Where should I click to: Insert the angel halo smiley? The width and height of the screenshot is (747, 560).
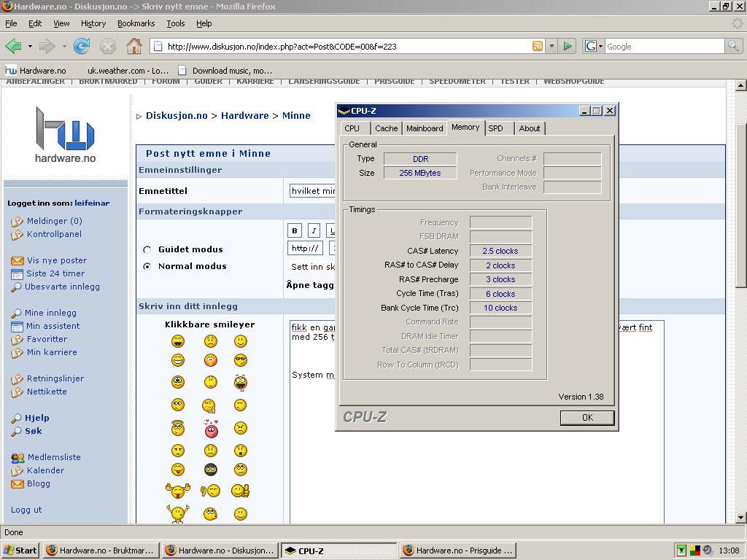tap(178, 427)
